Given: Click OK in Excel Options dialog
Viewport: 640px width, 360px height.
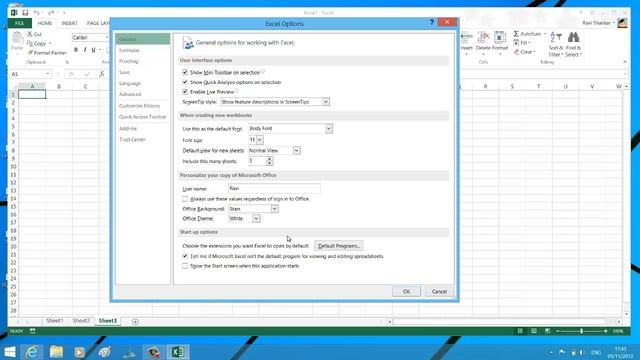Looking at the screenshot, I should pos(407,291).
